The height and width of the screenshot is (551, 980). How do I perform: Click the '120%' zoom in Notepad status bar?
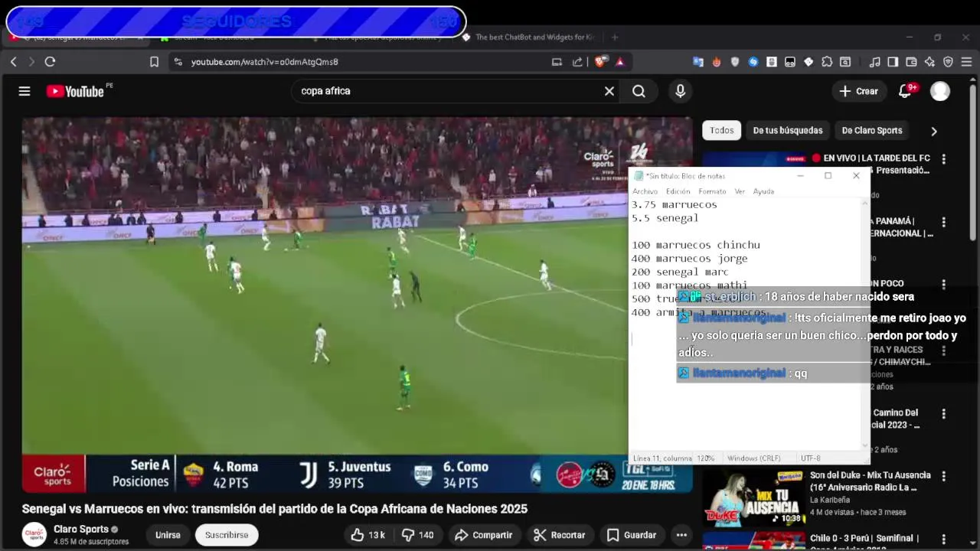pyautogui.click(x=705, y=458)
